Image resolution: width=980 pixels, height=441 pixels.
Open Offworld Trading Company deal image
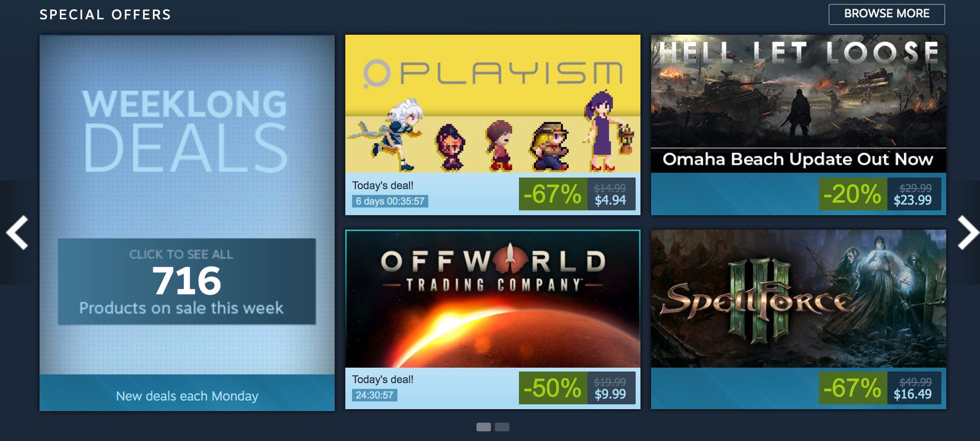click(x=492, y=299)
